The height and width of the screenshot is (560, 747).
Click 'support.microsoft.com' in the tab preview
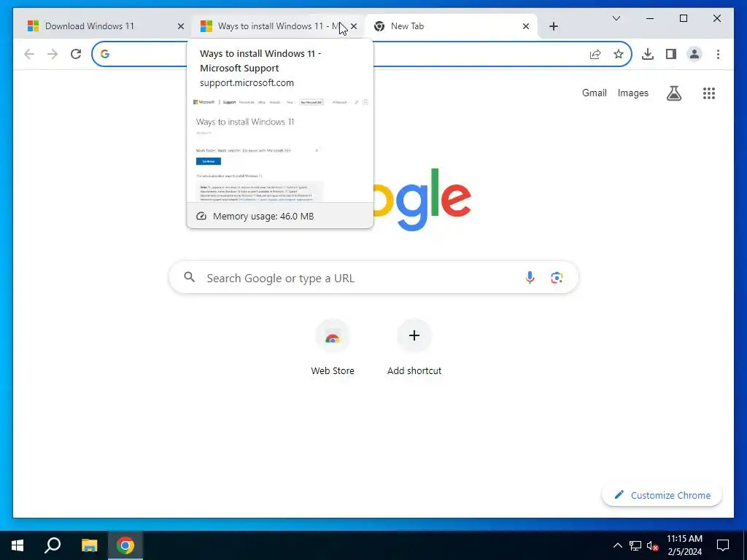[247, 83]
